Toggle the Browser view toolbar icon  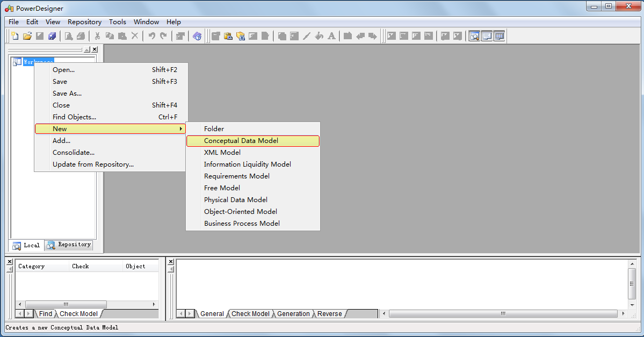point(474,36)
